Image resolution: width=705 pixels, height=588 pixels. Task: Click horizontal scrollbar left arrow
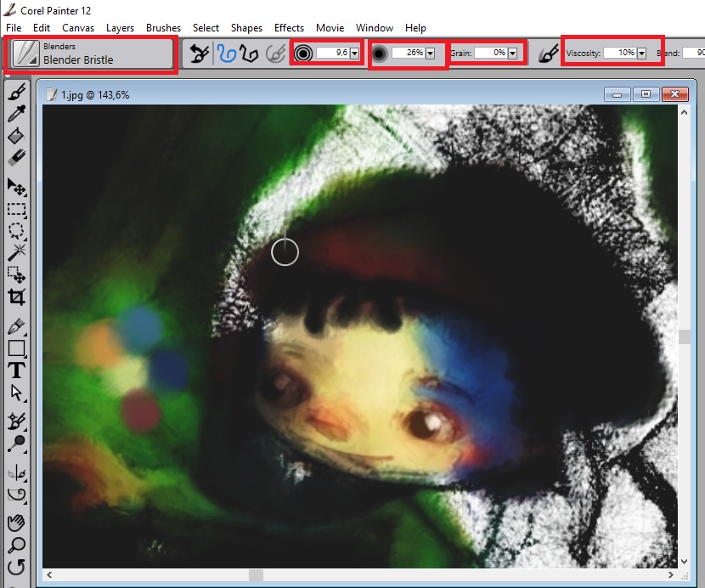coord(49,574)
